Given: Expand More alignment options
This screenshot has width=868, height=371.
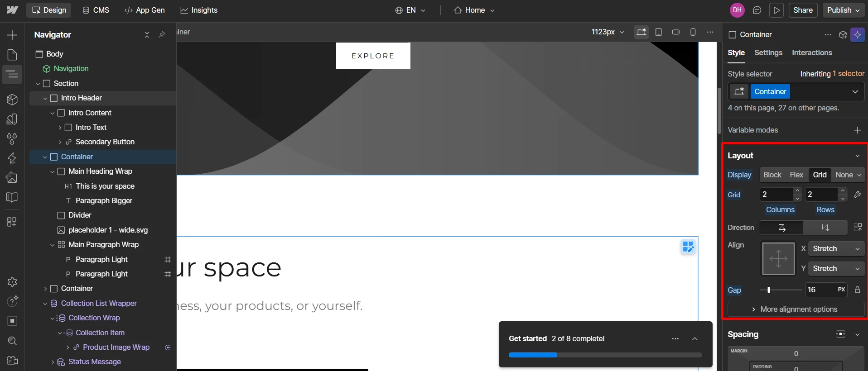Looking at the screenshot, I should click(796, 309).
